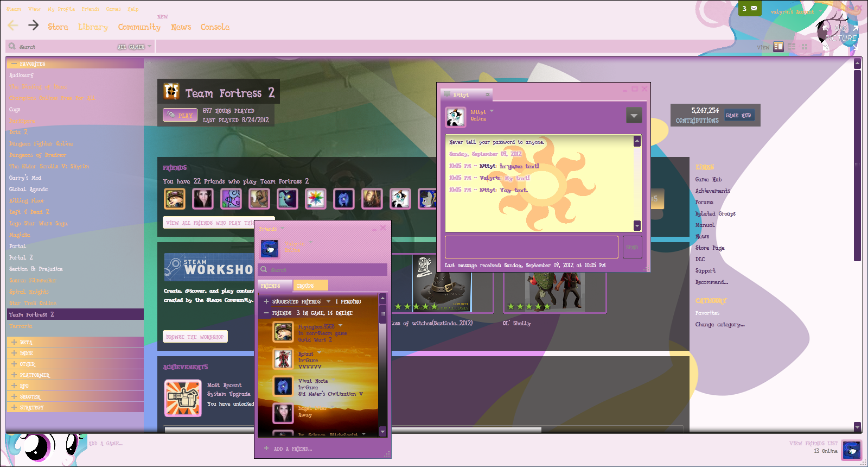This screenshot has height=467, width=868.
Task: Click bagel bites' avatar in friends list
Action: pos(283,413)
